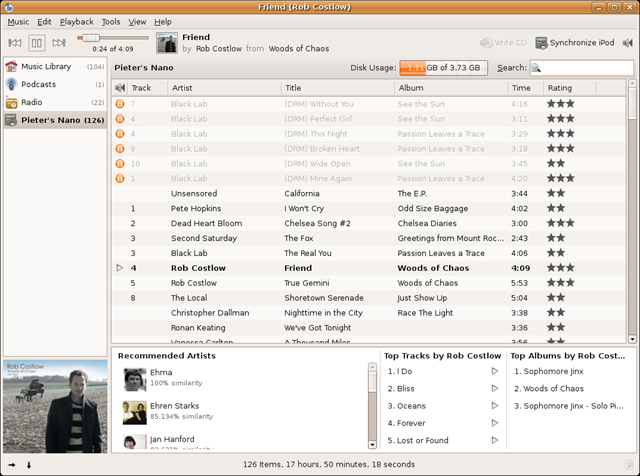
Task: Click the Synchronize iPod button
Action: (575, 43)
